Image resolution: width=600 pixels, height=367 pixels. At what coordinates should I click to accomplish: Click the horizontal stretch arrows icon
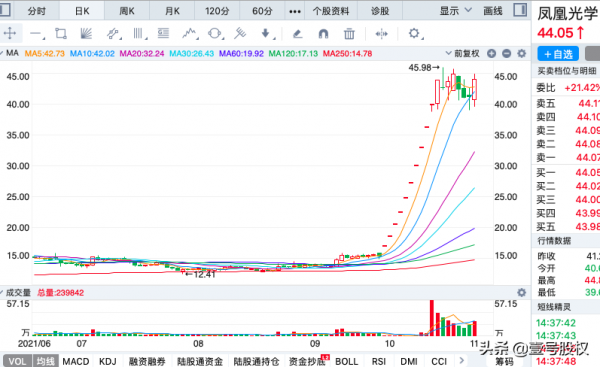382,34
